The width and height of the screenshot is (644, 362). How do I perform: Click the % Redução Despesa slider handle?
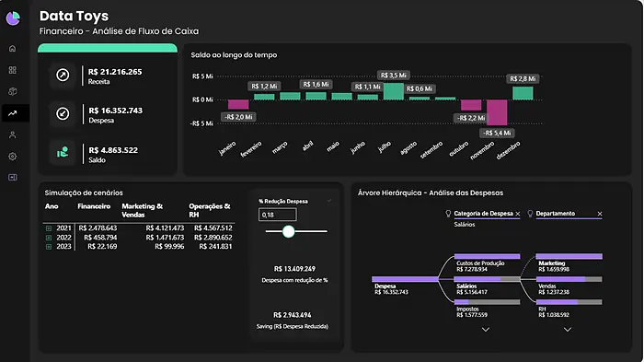tap(289, 231)
